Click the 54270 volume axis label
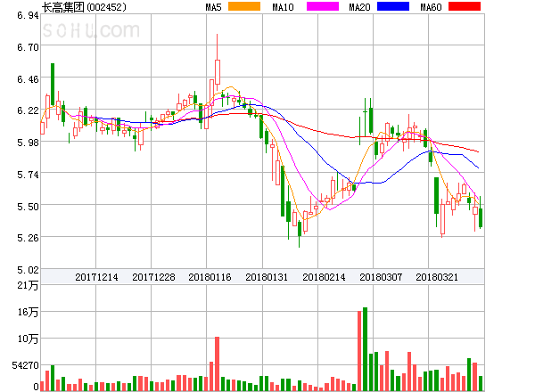 point(23,365)
